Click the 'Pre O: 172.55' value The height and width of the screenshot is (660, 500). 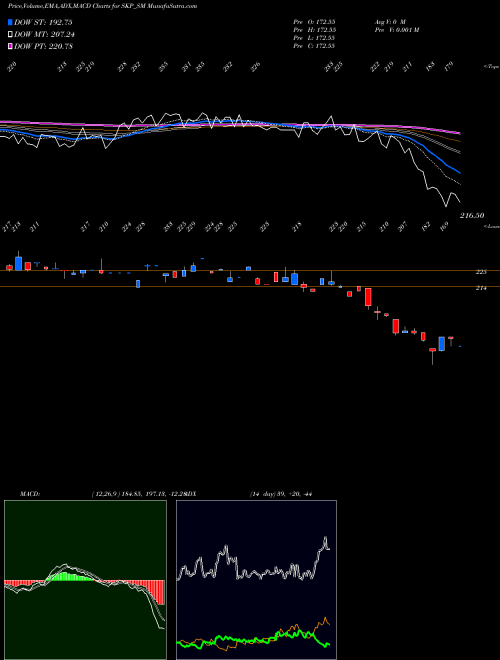314,22
